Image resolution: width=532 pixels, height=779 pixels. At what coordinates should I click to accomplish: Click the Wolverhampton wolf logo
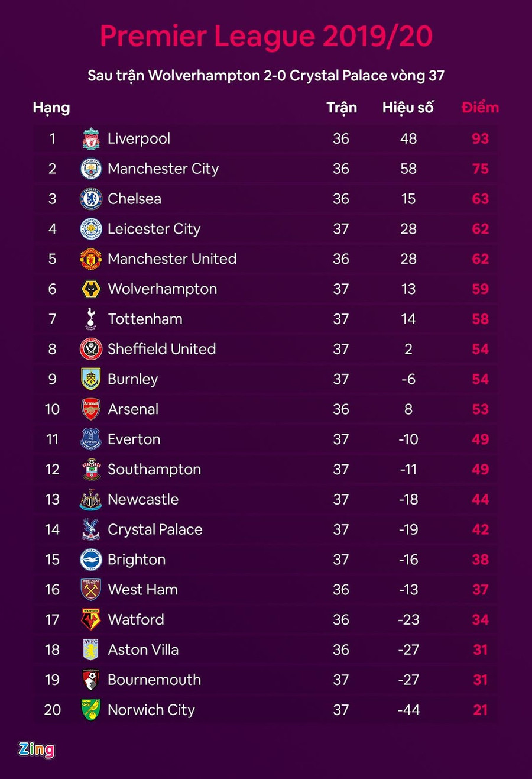click(91, 289)
